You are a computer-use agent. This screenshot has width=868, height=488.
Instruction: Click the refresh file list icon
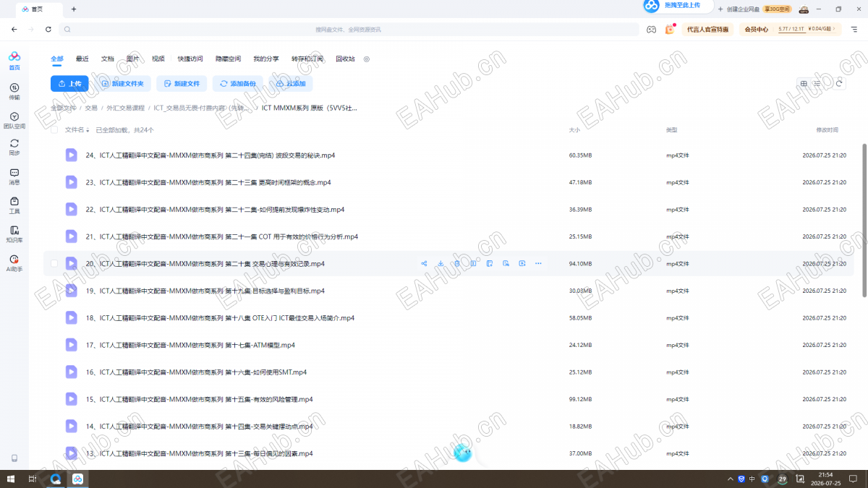pyautogui.click(x=839, y=83)
